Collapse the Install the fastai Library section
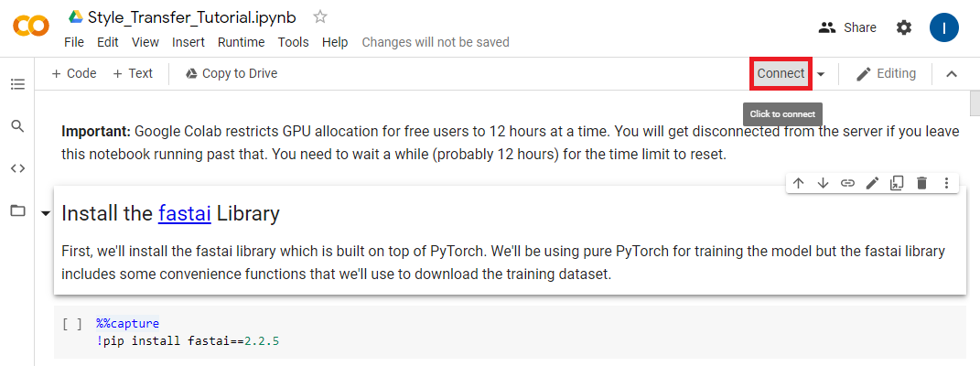 45,214
